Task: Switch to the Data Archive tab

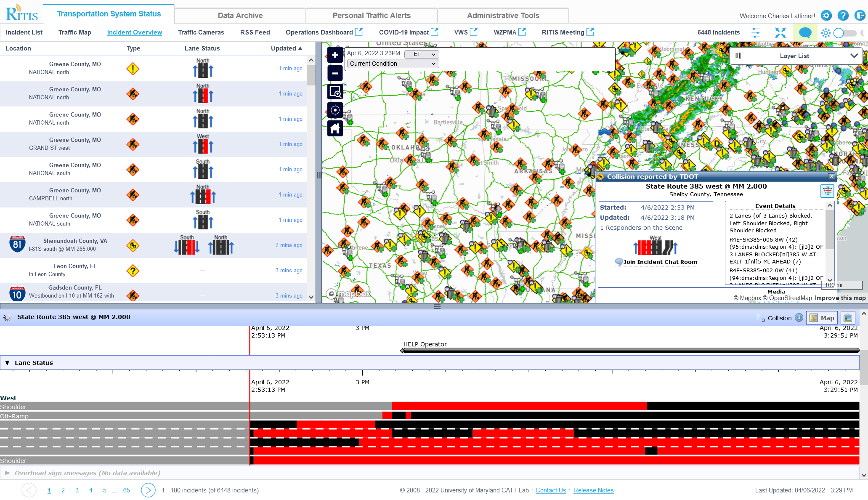Action: 240,15
